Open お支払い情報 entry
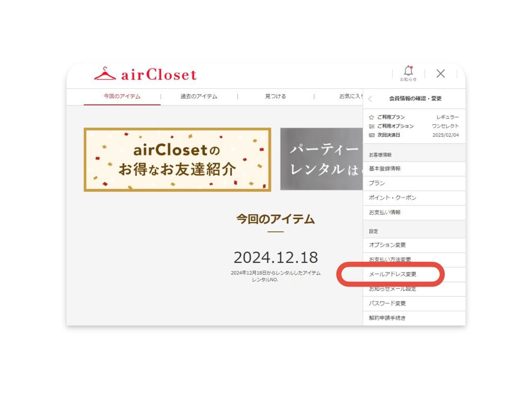The width and height of the screenshot is (532, 395). (x=414, y=213)
